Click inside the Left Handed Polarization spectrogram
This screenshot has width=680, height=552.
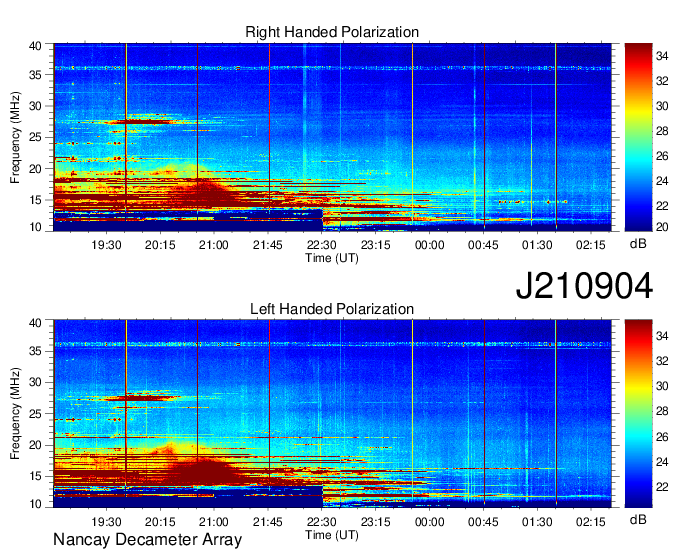click(x=332, y=414)
